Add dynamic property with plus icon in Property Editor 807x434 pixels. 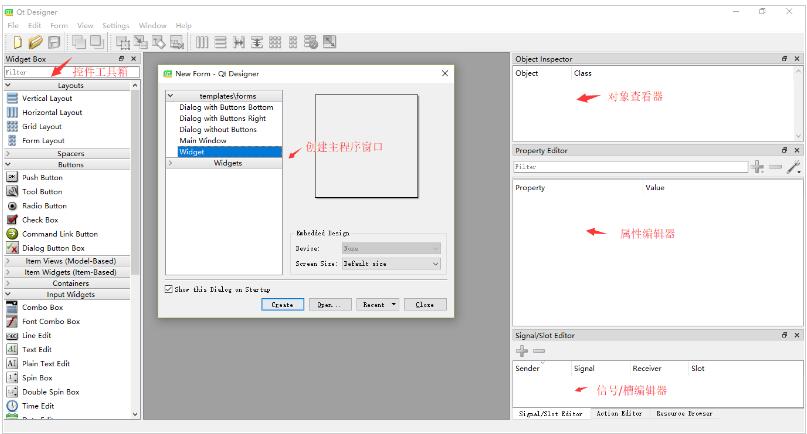tap(758, 167)
